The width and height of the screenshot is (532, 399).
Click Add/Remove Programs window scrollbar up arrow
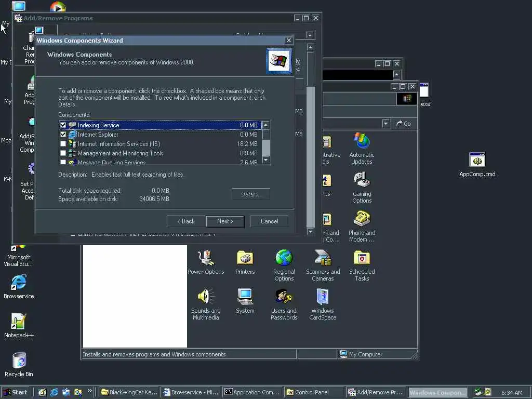pyautogui.click(x=311, y=47)
